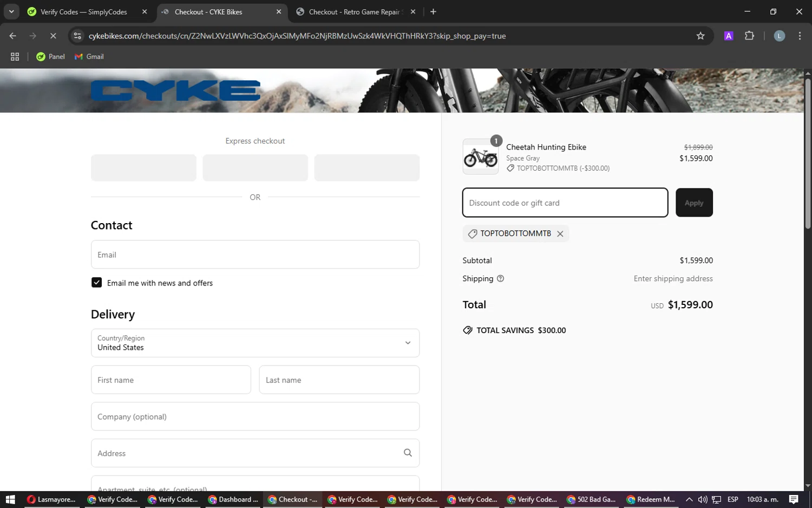812x508 pixels.
Task: Click the page vertical scrollbar
Action: [808, 154]
